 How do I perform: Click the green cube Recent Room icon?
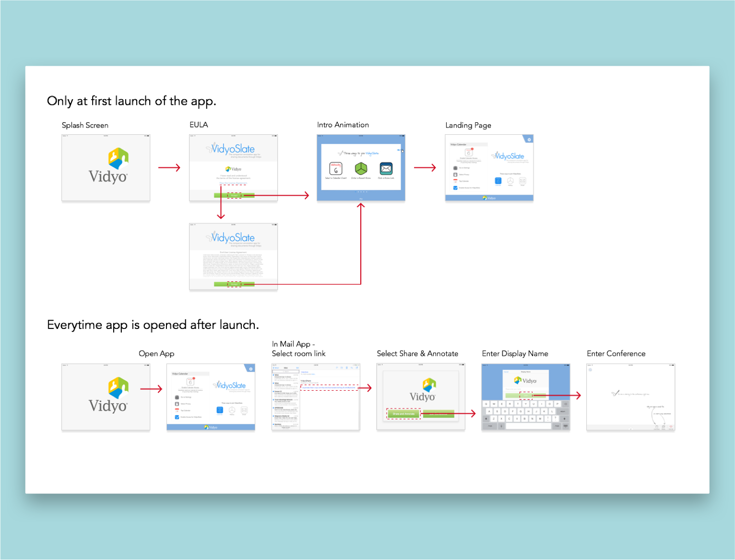(x=361, y=169)
